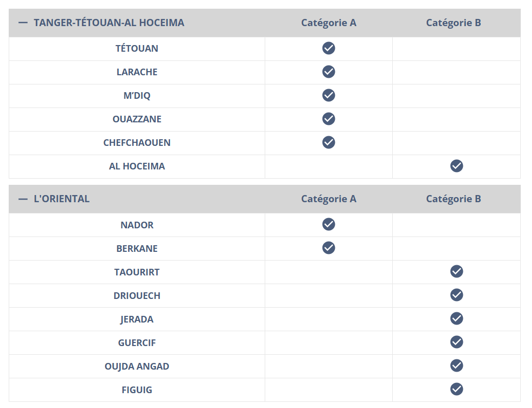Click the Jerada Catégorie B checkmark
The height and width of the screenshot is (408, 532).
coord(457,319)
